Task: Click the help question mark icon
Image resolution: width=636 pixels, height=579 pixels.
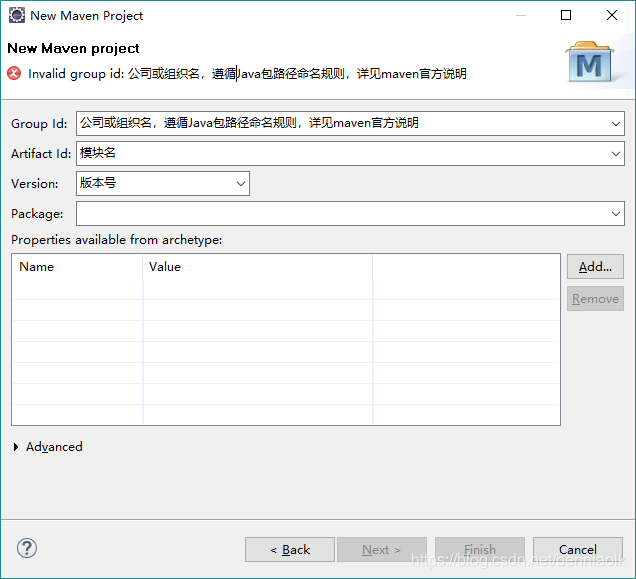Action: pos(27,548)
